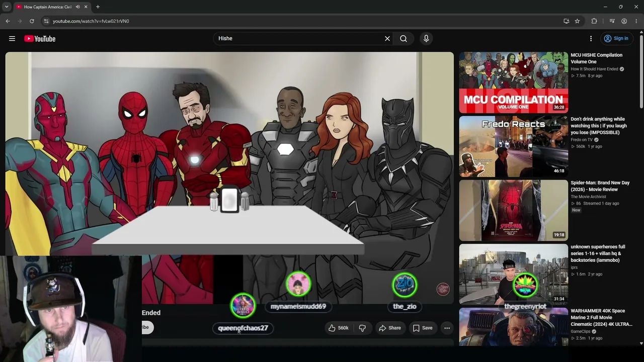This screenshot has height=362, width=644.
Task: Open the Chrome extensions puzzle menu
Action: [x=594, y=21]
